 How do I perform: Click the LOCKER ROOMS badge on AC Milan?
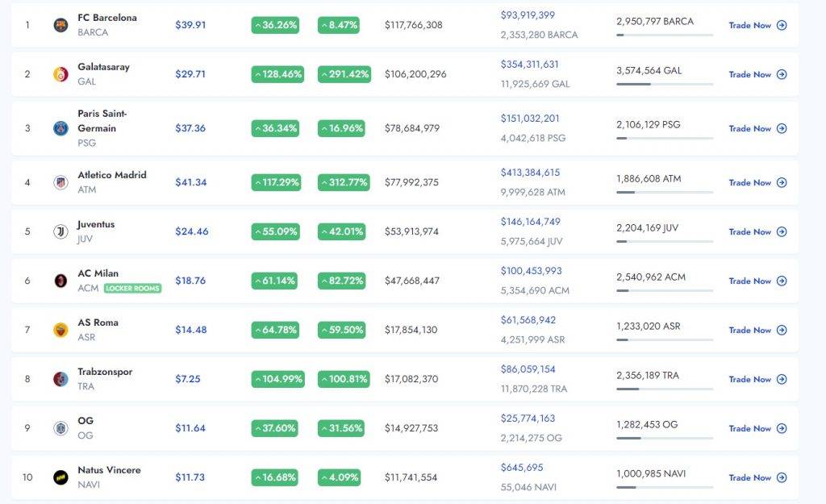[x=132, y=288]
